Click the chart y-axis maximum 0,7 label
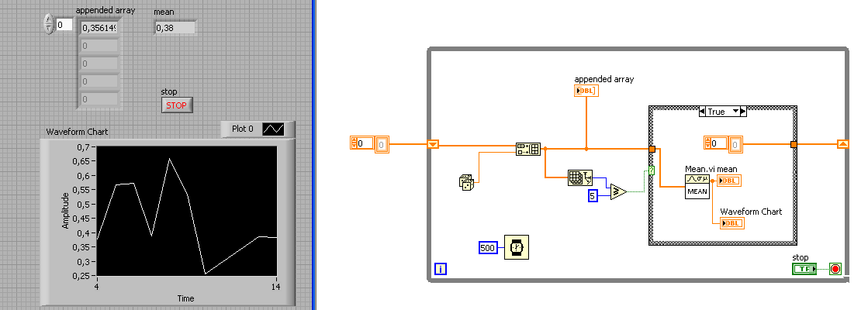 click(85, 147)
